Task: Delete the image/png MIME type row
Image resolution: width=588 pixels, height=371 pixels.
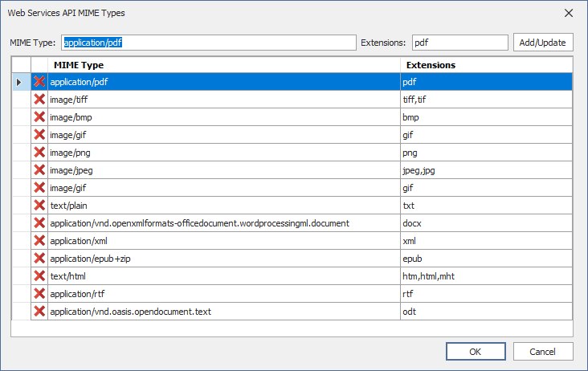Action: (39, 152)
